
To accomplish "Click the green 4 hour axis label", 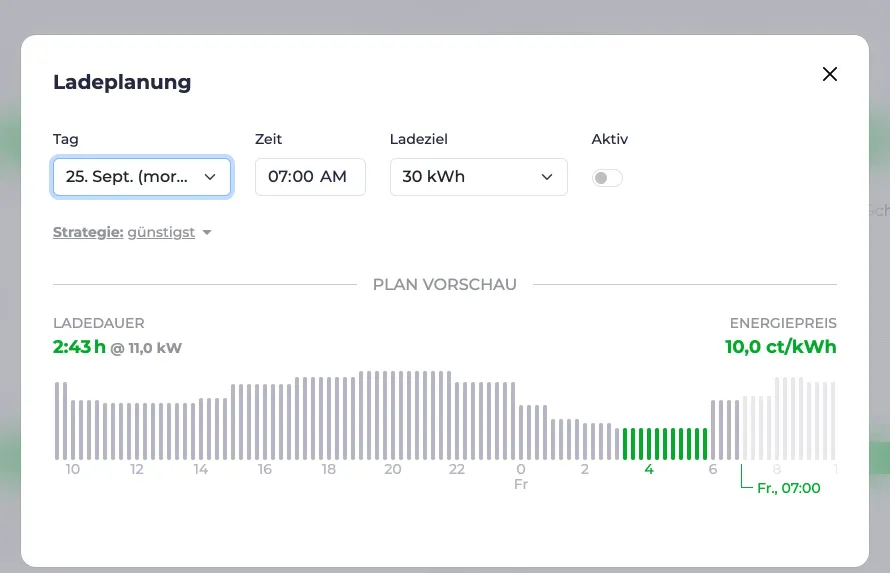I will 649,469.
